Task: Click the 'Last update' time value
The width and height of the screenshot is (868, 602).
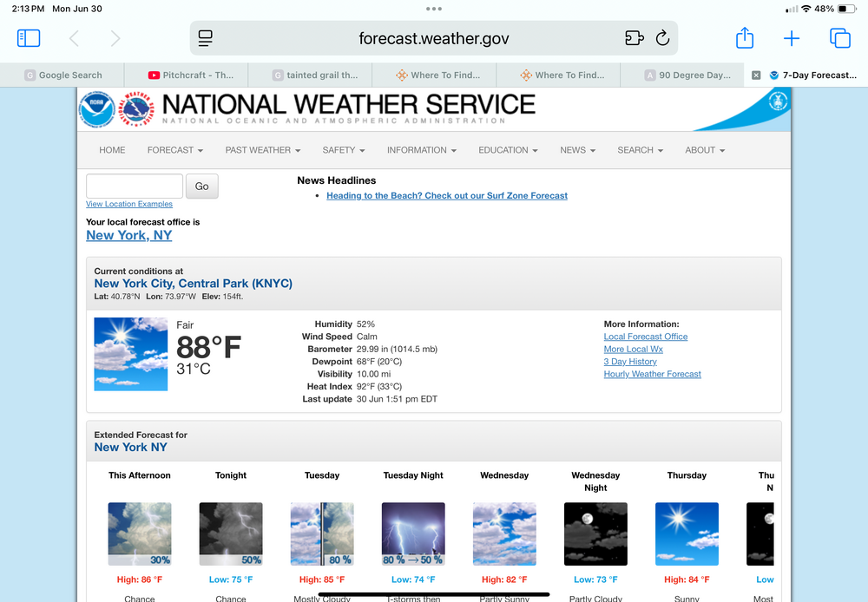Action: pos(397,399)
